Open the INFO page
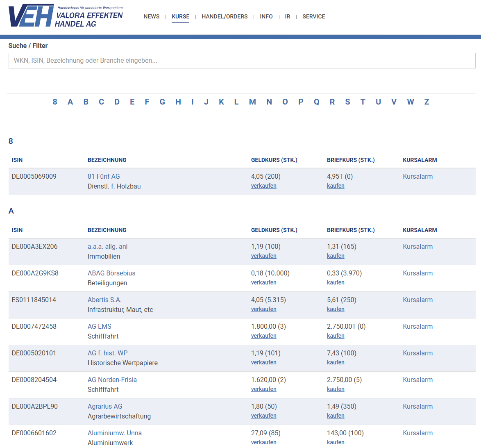481x448 pixels. pyautogui.click(x=266, y=16)
